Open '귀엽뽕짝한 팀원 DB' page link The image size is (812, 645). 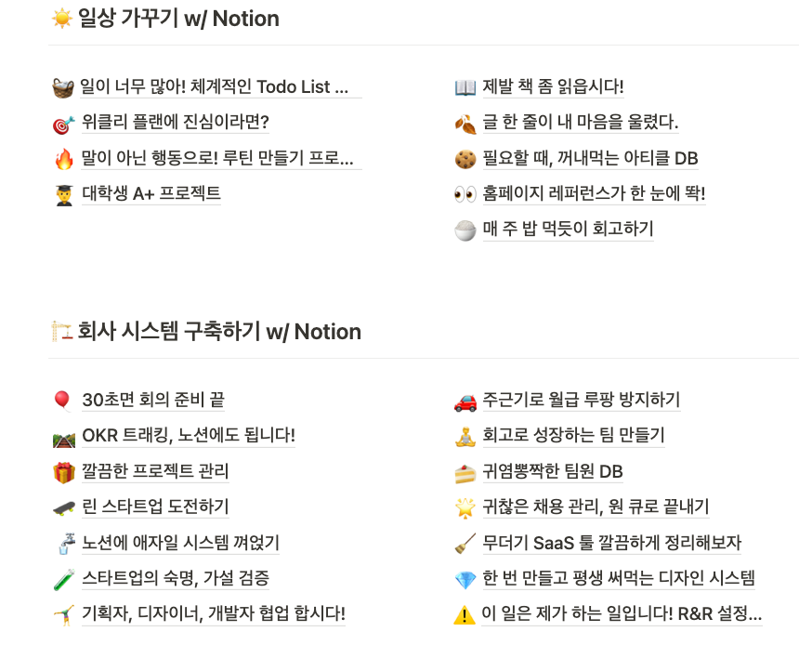553,471
